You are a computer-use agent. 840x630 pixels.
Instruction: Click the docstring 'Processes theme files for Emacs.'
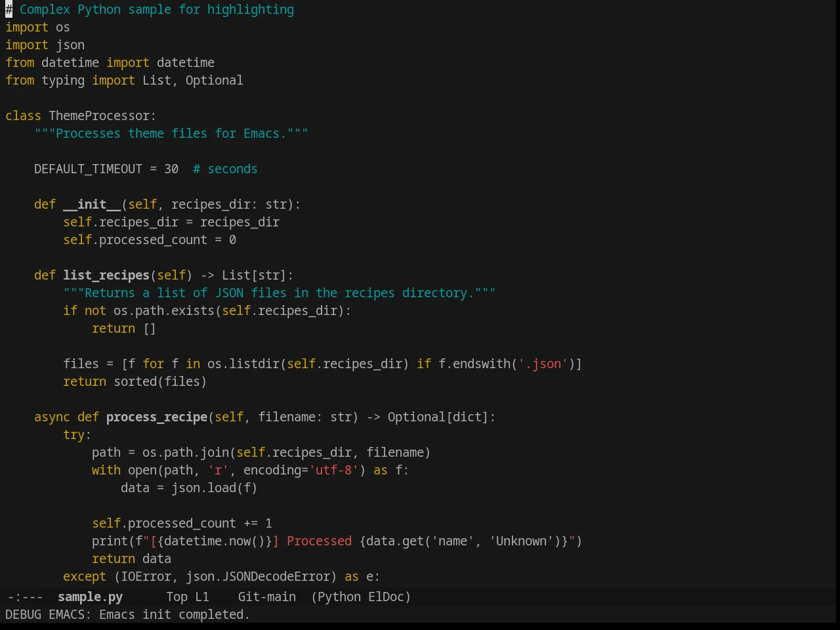[x=171, y=133]
